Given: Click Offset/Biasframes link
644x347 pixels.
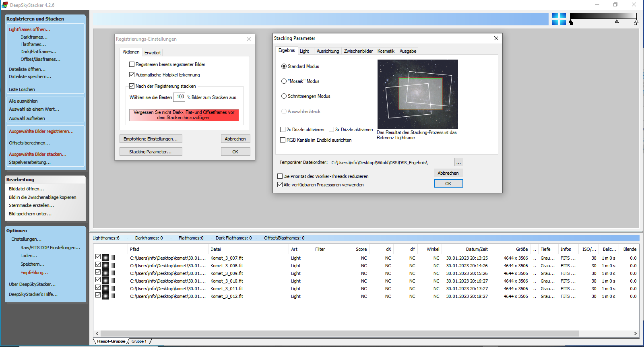Looking at the screenshot, I should coord(40,59).
